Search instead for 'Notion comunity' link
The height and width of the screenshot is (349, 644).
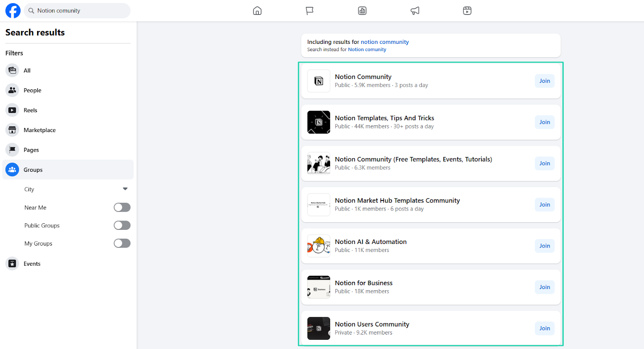[367, 50]
